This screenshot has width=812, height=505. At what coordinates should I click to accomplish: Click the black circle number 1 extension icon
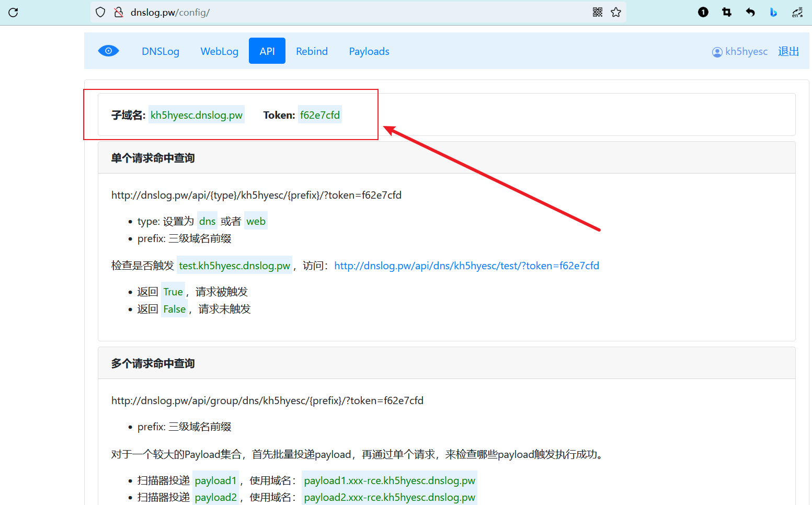[x=703, y=12]
